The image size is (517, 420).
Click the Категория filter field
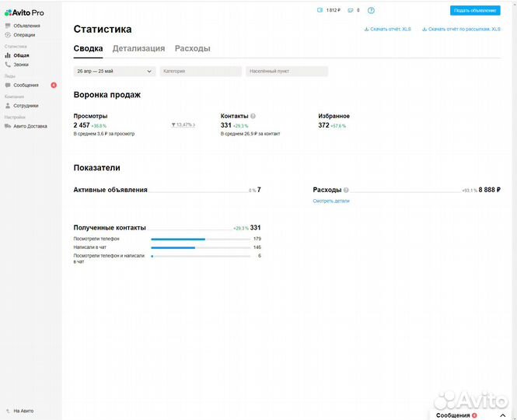click(x=201, y=72)
